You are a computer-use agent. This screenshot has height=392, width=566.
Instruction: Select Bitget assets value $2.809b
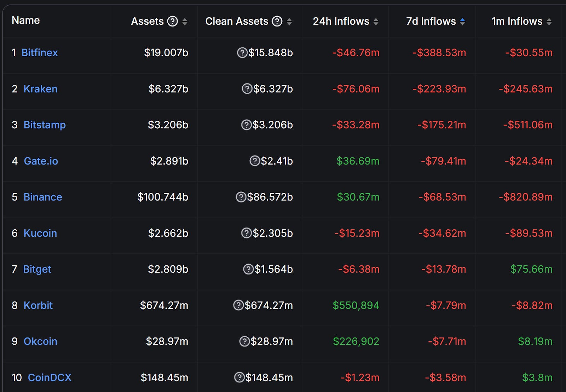point(168,269)
